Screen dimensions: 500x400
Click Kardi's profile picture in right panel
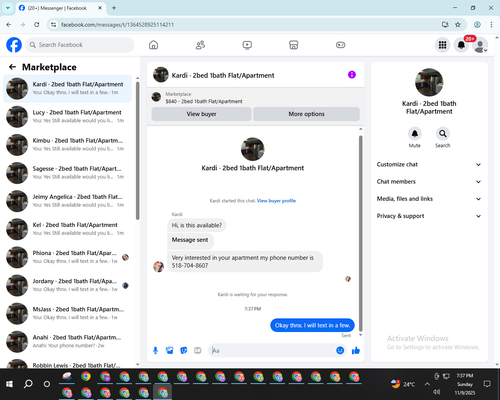point(429,82)
